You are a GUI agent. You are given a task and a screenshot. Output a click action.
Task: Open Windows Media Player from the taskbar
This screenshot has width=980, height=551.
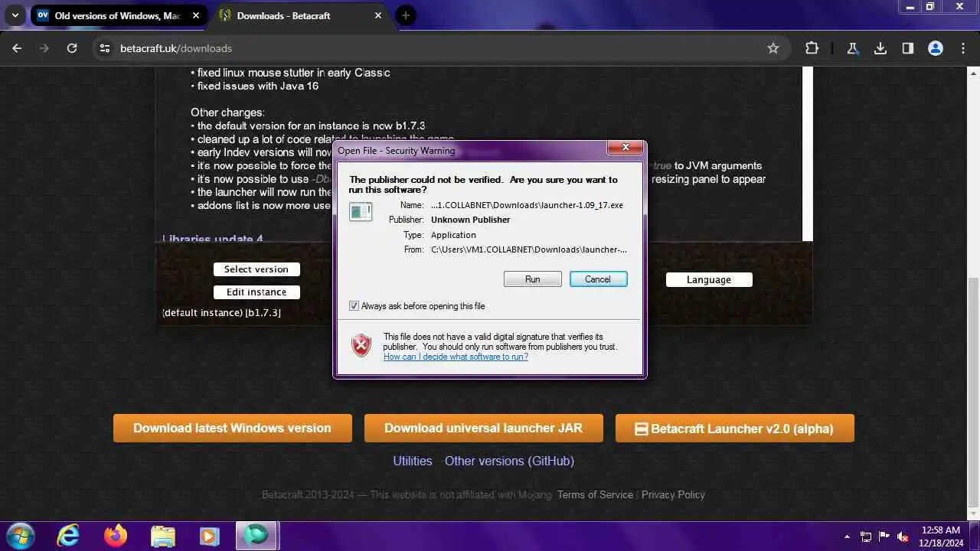tap(210, 536)
